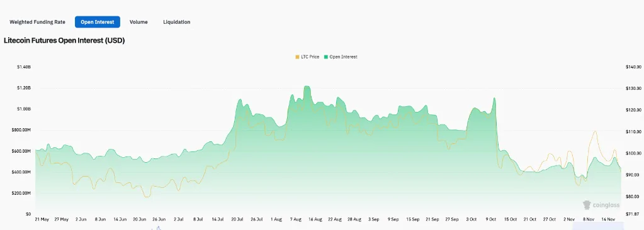Click the 1 Aug date label
644x230 pixels.
(x=276, y=219)
